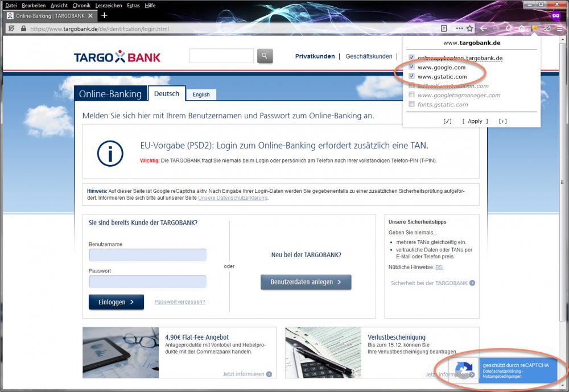Image resolution: width=569 pixels, height=392 pixels.
Task: Open the Ansicht menu
Action: click(x=59, y=6)
